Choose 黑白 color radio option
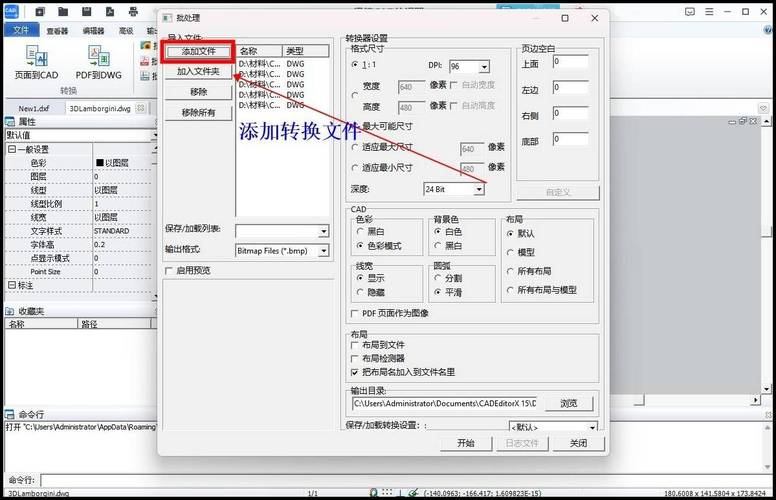Image resolution: width=776 pixels, height=500 pixels. pos(360,231)
